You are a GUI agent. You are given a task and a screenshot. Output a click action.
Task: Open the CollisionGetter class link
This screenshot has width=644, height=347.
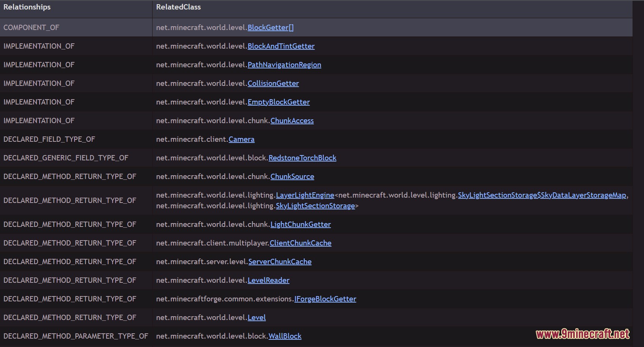(273, 83)
